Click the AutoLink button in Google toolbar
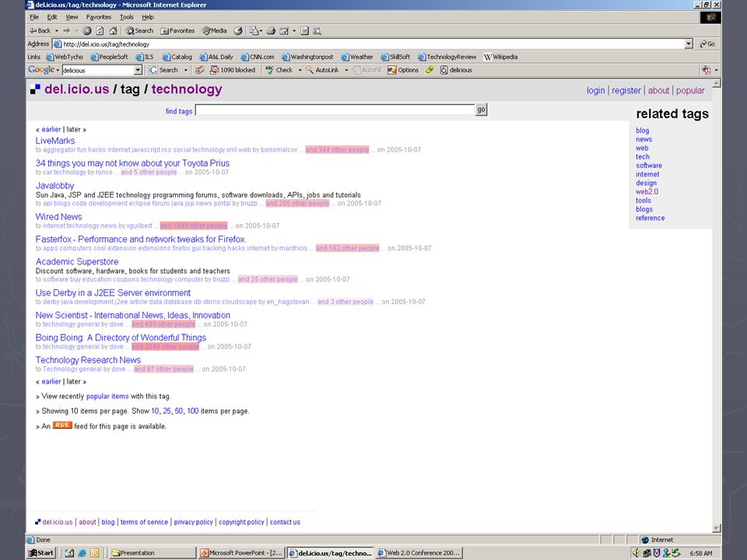747x560 pixels. [x=322, y=70]
